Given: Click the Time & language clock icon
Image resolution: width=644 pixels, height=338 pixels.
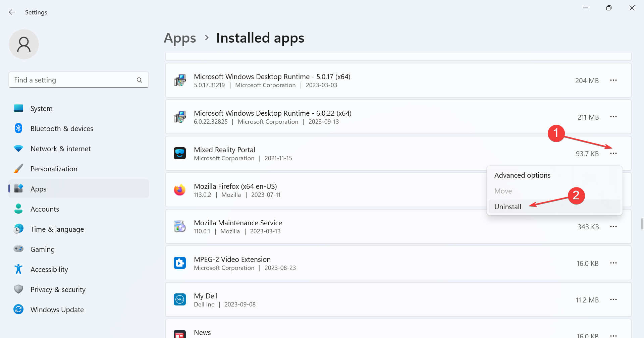Looking at the screenshot, I should [18, 229].
